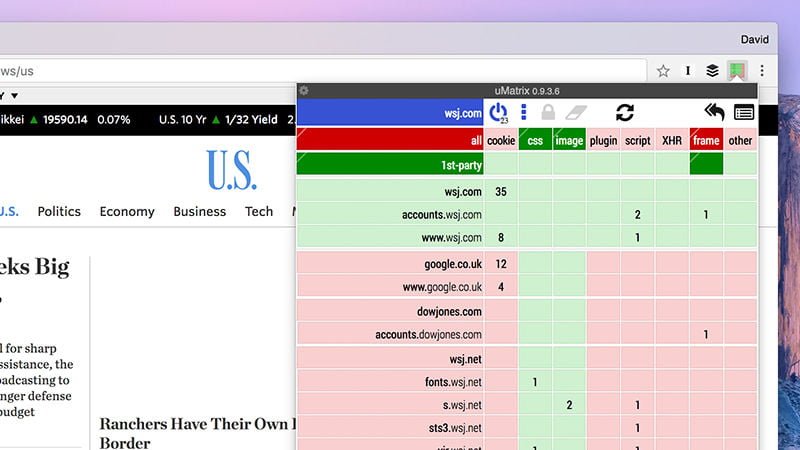Screen dimensions: 800x450
Task: Open uMatrix settings gear in title bar
Action: pos(304,91)
